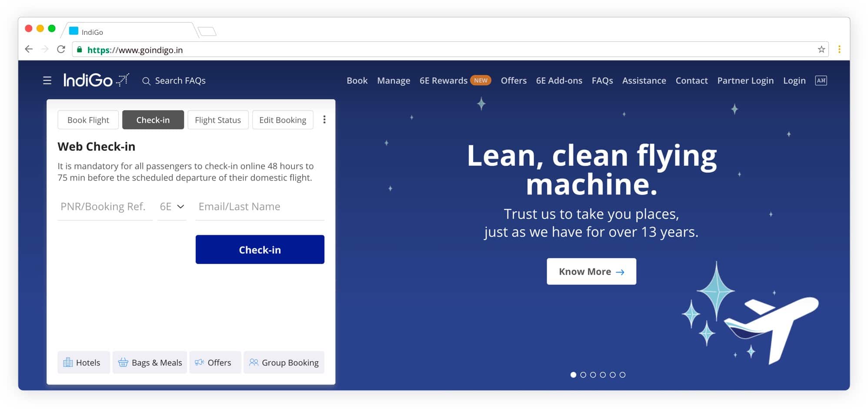Jump to the fourth carousel slide dot
Image resolution: width=868 pixels, height=409 pixels.
pos(603,375)
